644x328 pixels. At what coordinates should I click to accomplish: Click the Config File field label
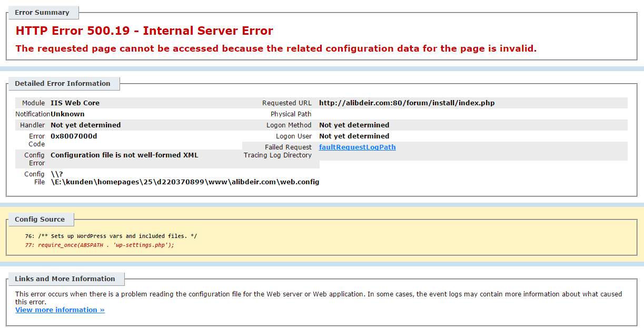point(35,178)
